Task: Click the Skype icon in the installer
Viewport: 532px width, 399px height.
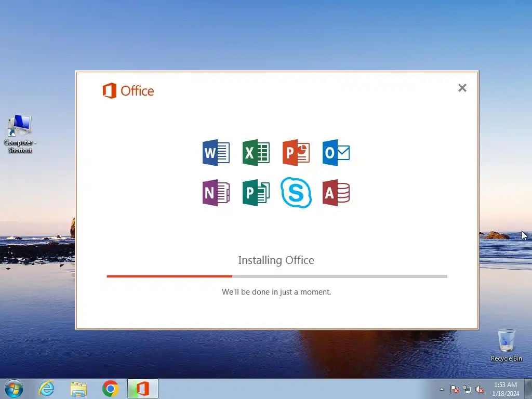Action: (296, 192)
